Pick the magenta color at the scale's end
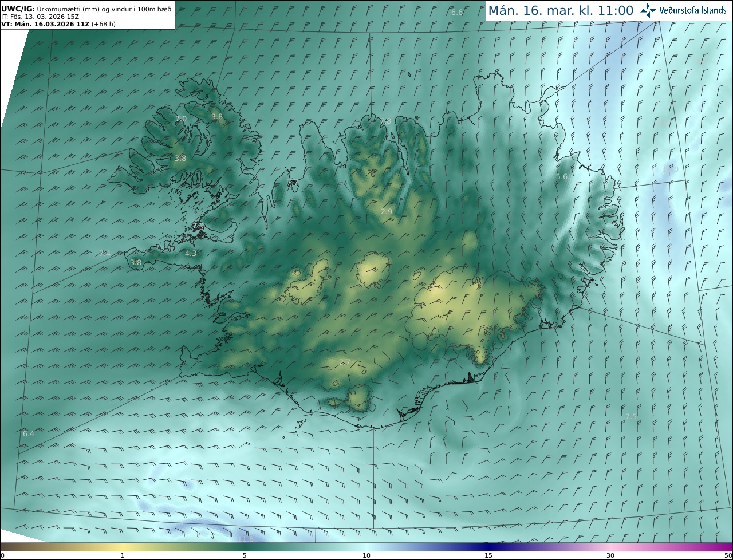The width and height of the screenshot is (733, 560). pyautogui.click(x=729, y=547)
